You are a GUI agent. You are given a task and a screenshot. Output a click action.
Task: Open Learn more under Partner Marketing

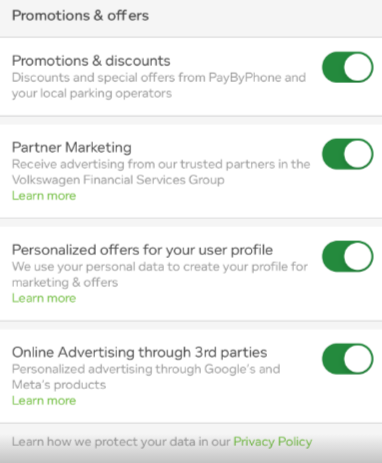44,196
